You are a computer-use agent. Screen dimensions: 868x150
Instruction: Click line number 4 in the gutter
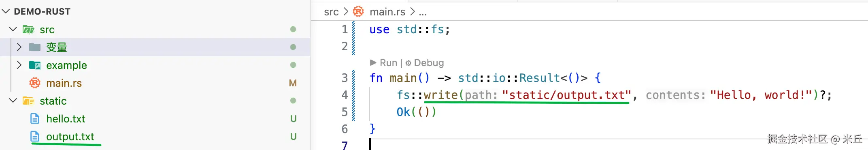[345, 95]
